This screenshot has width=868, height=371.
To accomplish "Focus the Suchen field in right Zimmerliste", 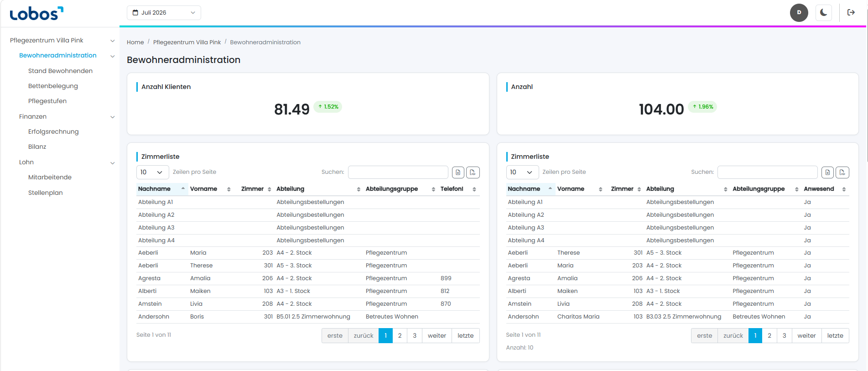I will [768, 172].
